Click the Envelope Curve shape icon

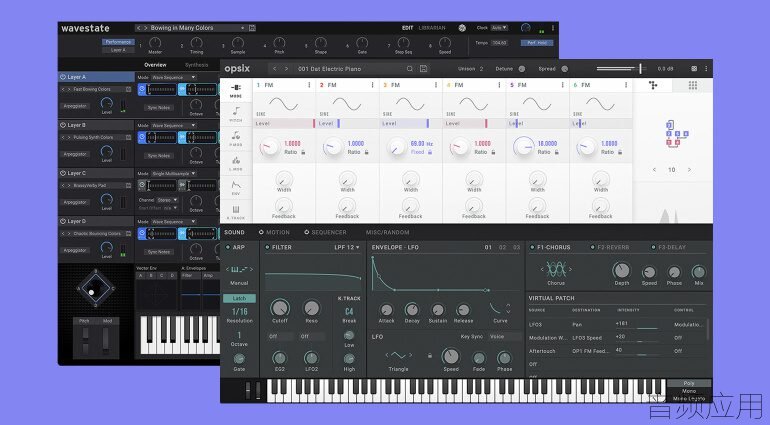coord(496,309)
